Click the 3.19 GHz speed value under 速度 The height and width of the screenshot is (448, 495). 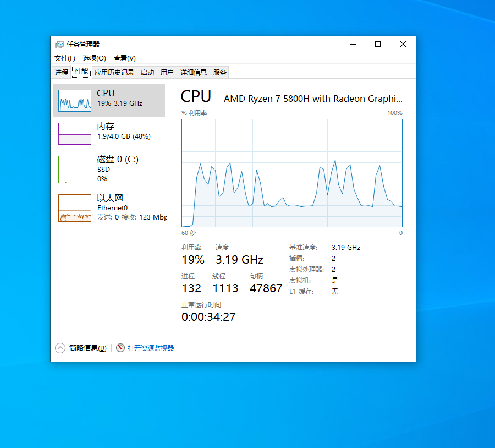coord(240,260)
